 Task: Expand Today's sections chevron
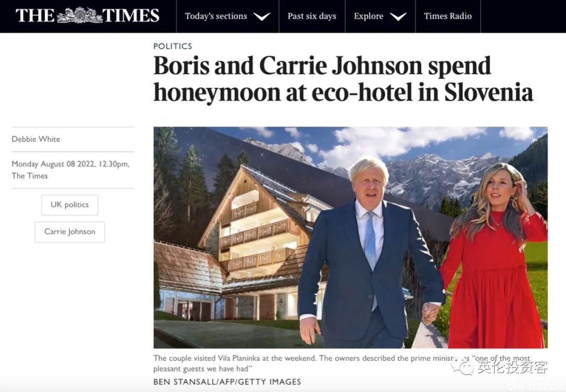[x=262, y=16]
